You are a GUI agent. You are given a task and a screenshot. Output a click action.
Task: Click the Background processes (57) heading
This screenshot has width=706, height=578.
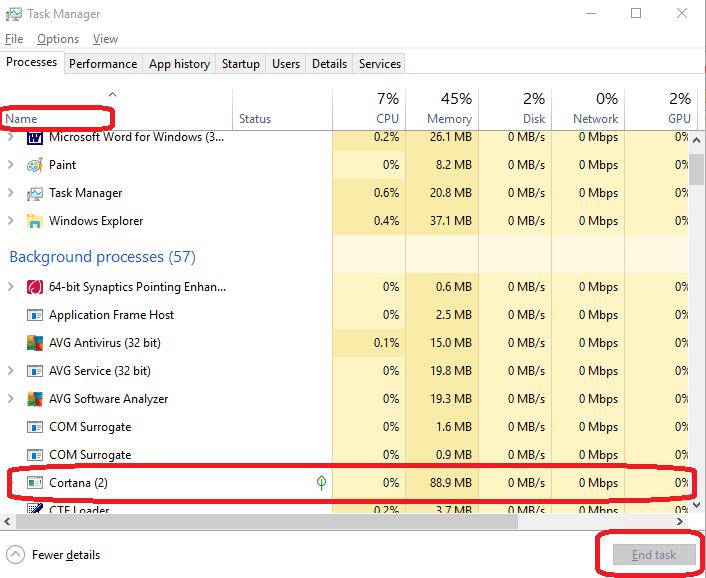103,257
